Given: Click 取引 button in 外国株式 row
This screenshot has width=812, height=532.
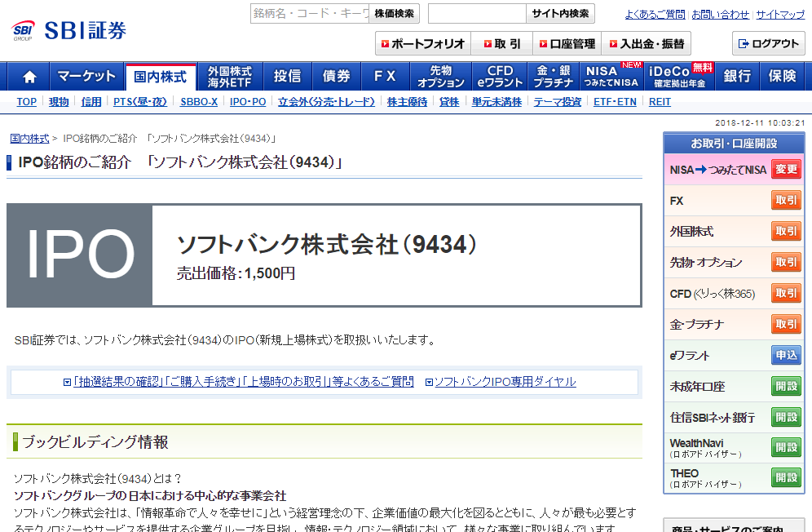Looking at the screenshot, I should click(x=786, y=231).
